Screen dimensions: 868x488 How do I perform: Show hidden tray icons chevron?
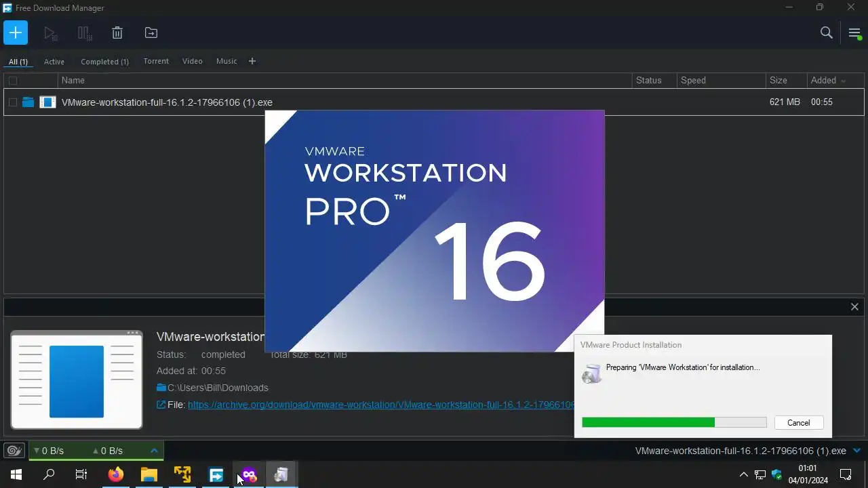(743, 474)
